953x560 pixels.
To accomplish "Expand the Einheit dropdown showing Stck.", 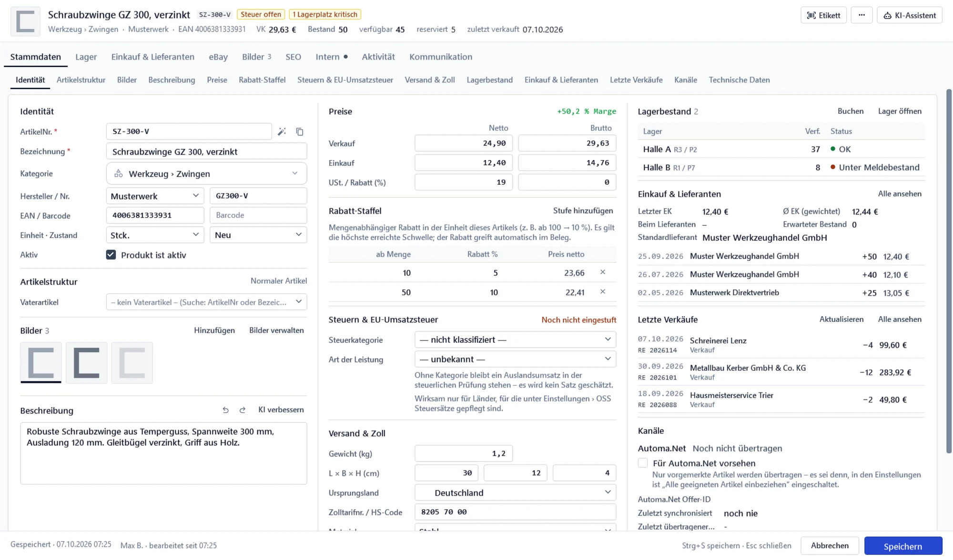I will [155, 235].
